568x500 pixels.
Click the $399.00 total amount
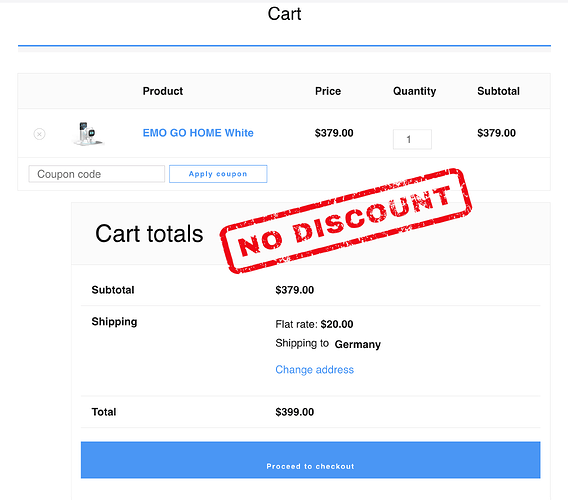point(295,412)
